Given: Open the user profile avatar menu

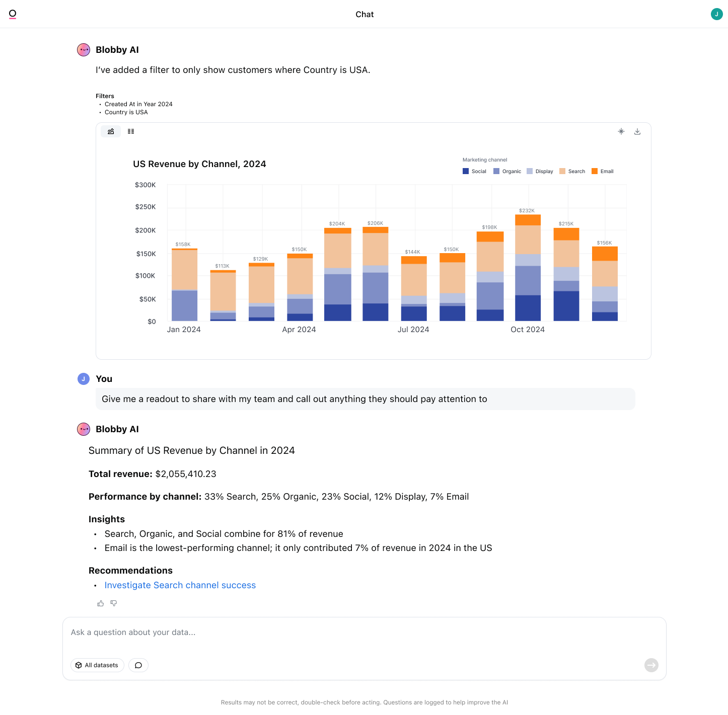Looking at the screenshot, I should (716, 14).
